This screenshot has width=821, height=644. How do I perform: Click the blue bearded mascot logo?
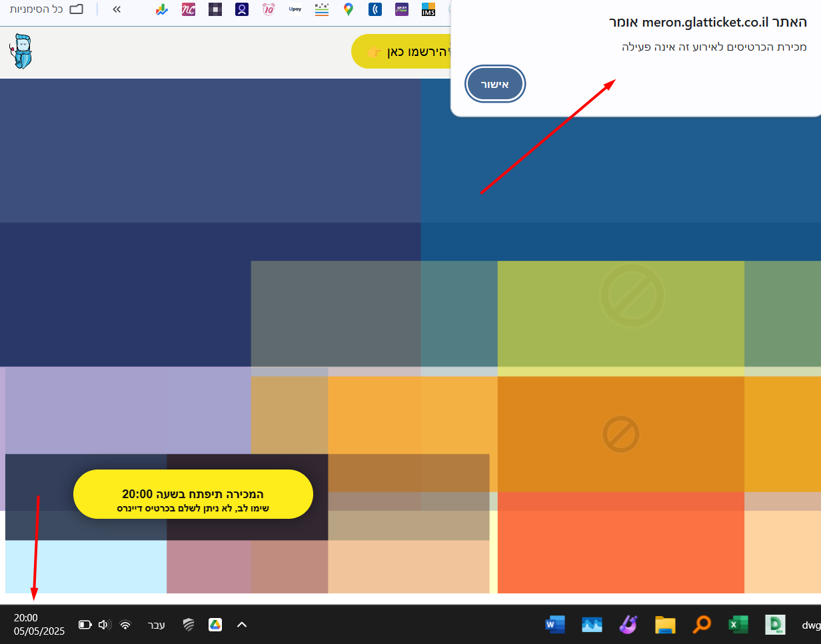(21, 51)
